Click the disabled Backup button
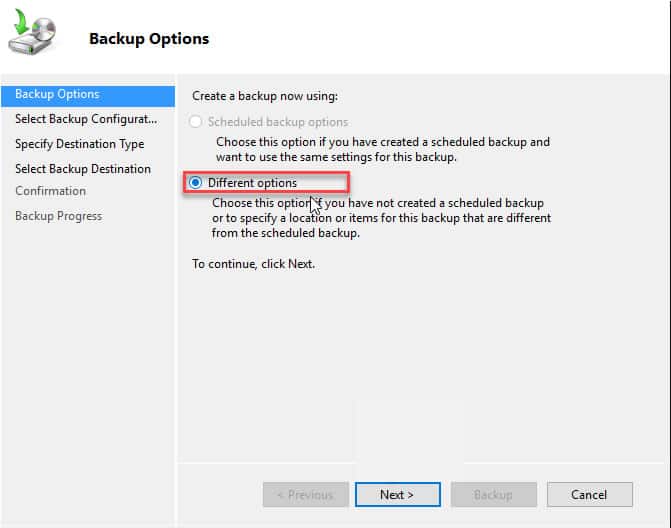This screenshot has width=671, height=528. [493, 495]
